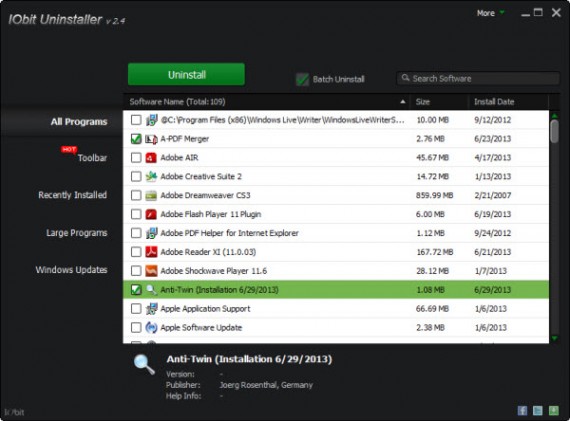Screen dimensions: 570x421
Task: Select the Adobe Dreamweaver CS3 row name
Action: click(205, 196)
